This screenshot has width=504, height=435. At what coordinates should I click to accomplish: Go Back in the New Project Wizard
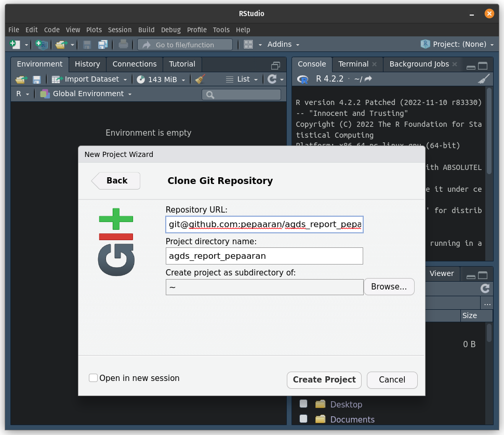click(115, 180)
